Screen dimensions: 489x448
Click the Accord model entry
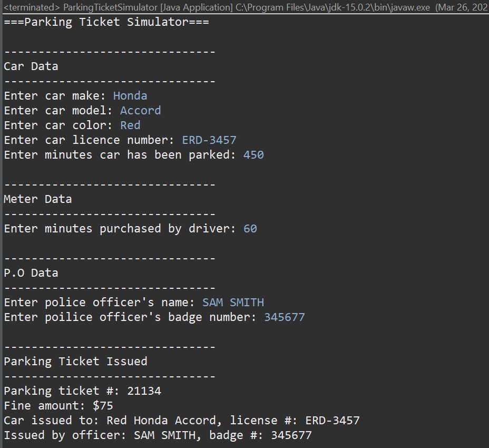click(x=140, y=110)
